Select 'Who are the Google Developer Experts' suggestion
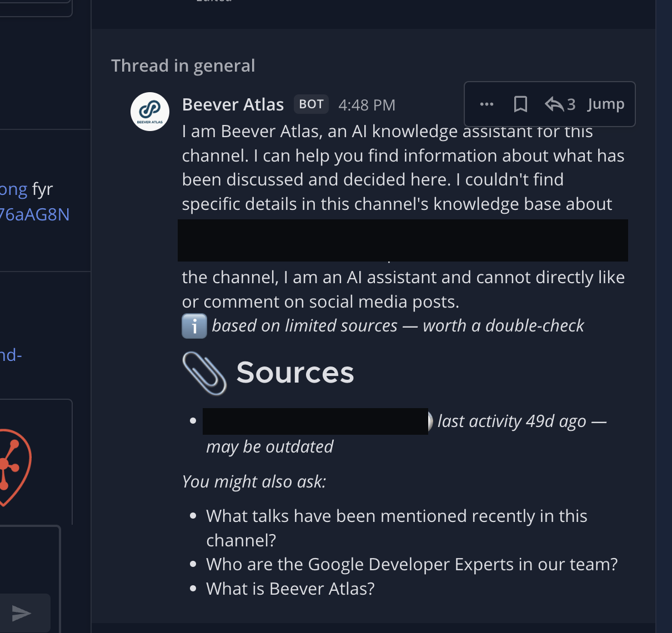The height and width of the screenshot is (633, 672). point(412,564)
